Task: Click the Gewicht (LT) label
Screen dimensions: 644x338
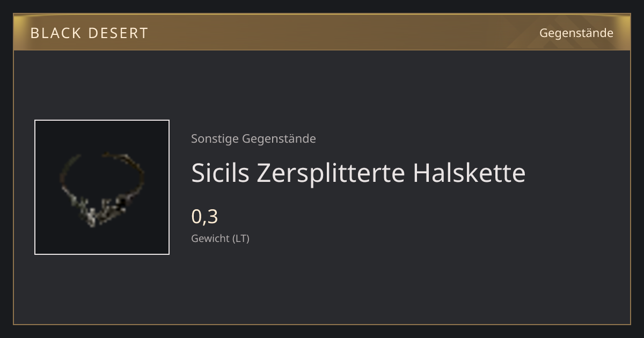Action: point(220,238)
